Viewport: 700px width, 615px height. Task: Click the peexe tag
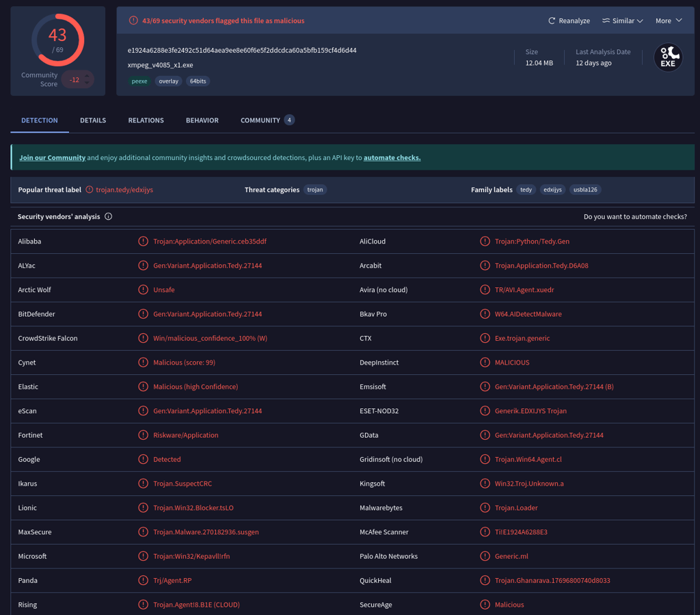click(139, 81)
